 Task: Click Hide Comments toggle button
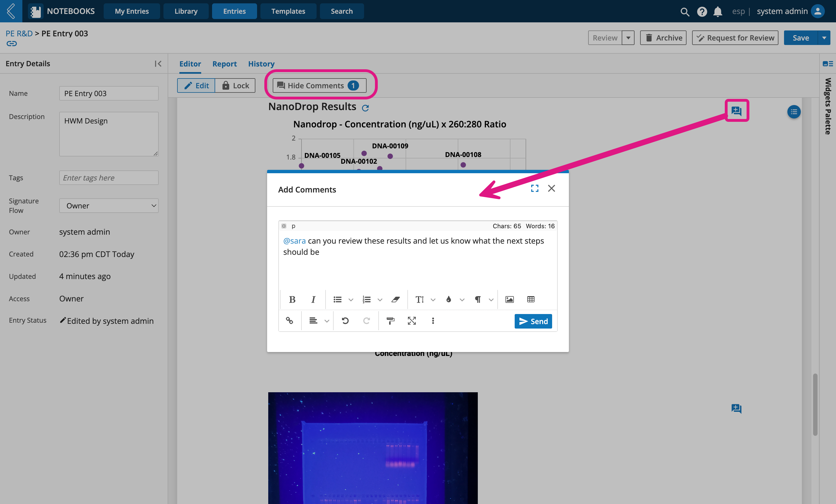[319, 85]
